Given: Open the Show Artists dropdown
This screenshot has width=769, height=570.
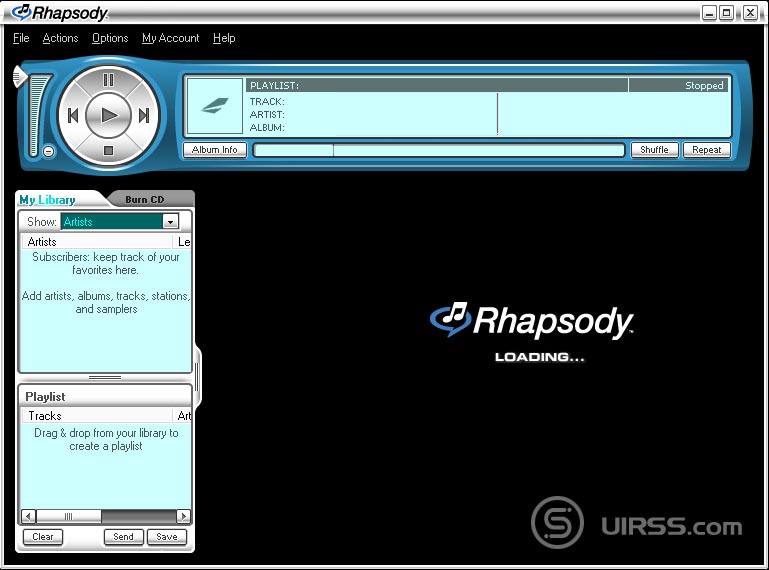Looking at the screenshot, I should (x=170, y=222).
